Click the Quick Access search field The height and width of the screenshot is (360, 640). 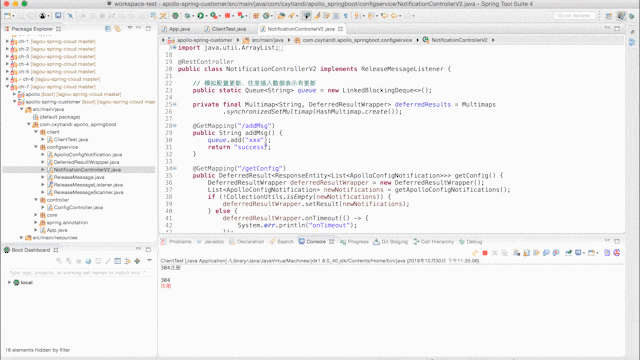574,16
